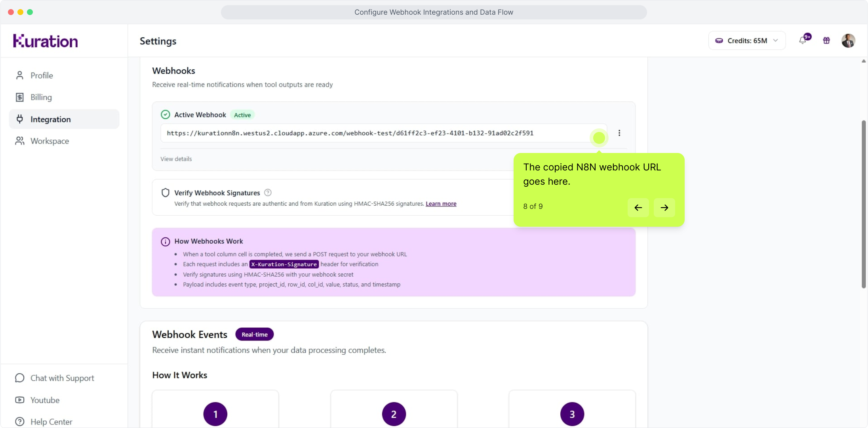Image resolution: width=868 pixels, height=428 pixels.
Task: Click the Settings page title
Action: [x=158, y=41]
